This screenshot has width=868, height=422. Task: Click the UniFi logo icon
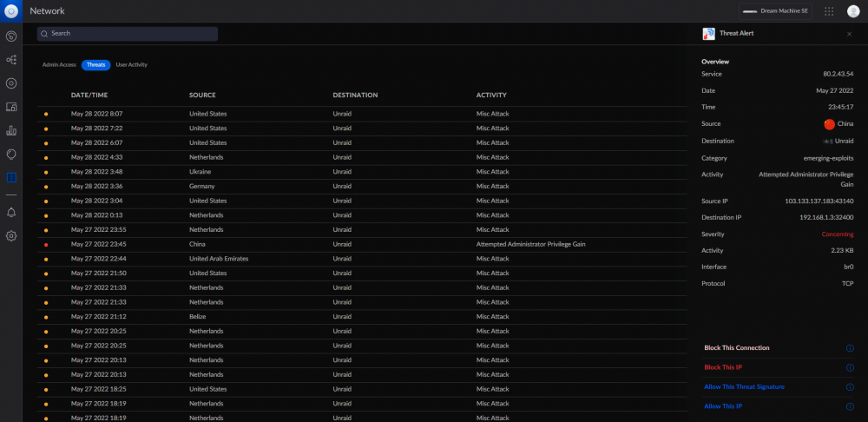point(11,11)
